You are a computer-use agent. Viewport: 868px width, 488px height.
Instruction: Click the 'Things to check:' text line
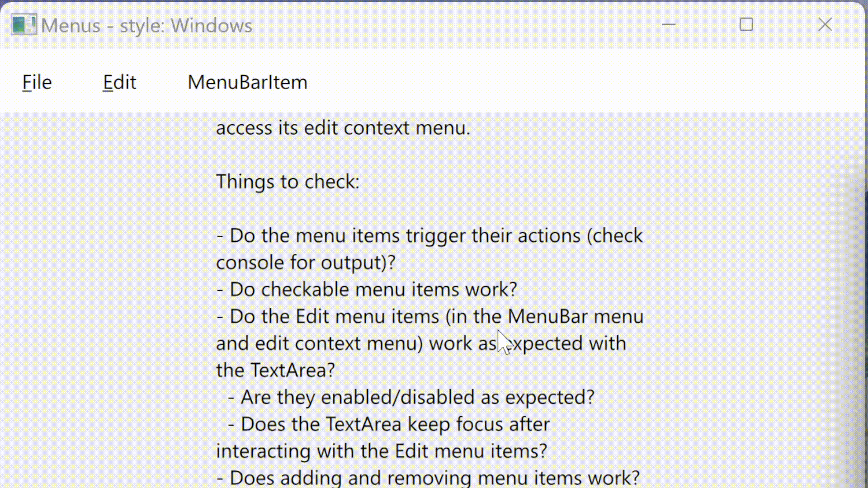[288, 182]
